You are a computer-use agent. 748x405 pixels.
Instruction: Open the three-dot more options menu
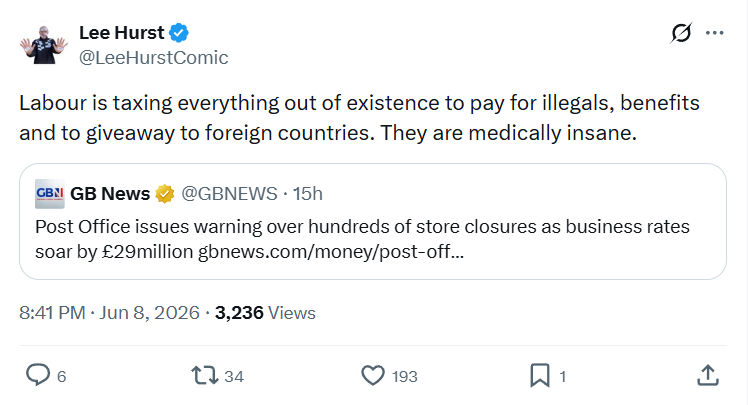click(x=714, y=33)
